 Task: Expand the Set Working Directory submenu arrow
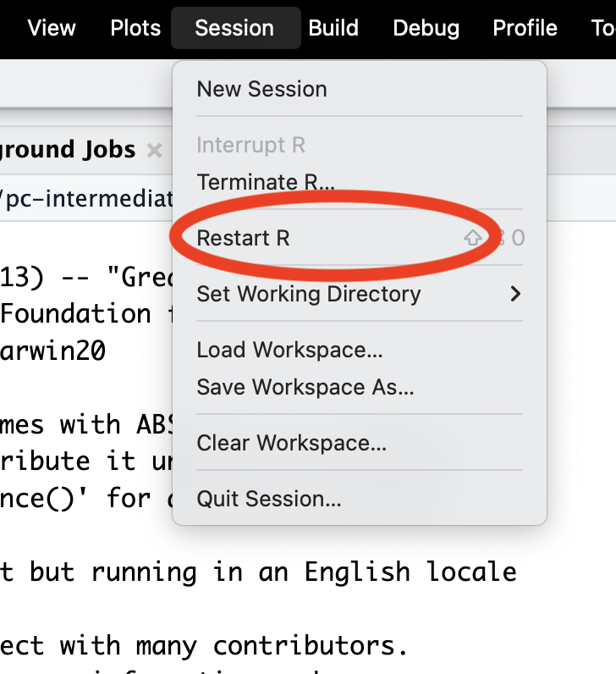[x=514, y=294]
